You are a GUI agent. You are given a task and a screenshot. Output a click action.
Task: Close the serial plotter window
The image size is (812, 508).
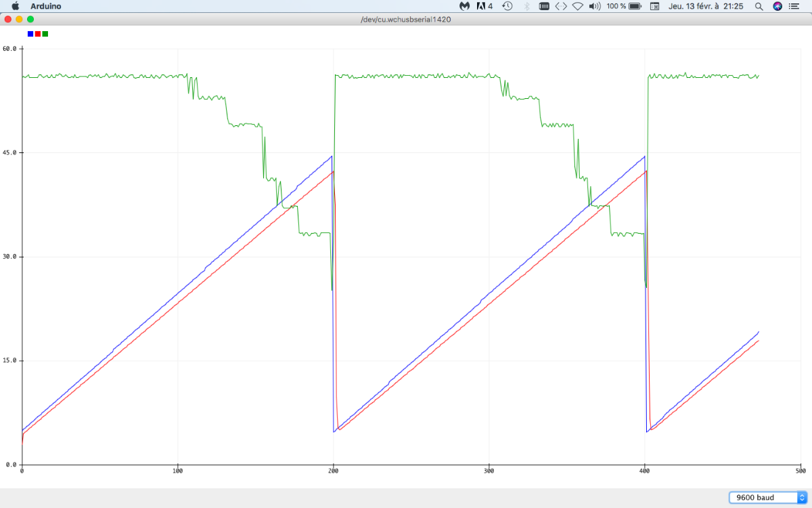click(8, 20)
